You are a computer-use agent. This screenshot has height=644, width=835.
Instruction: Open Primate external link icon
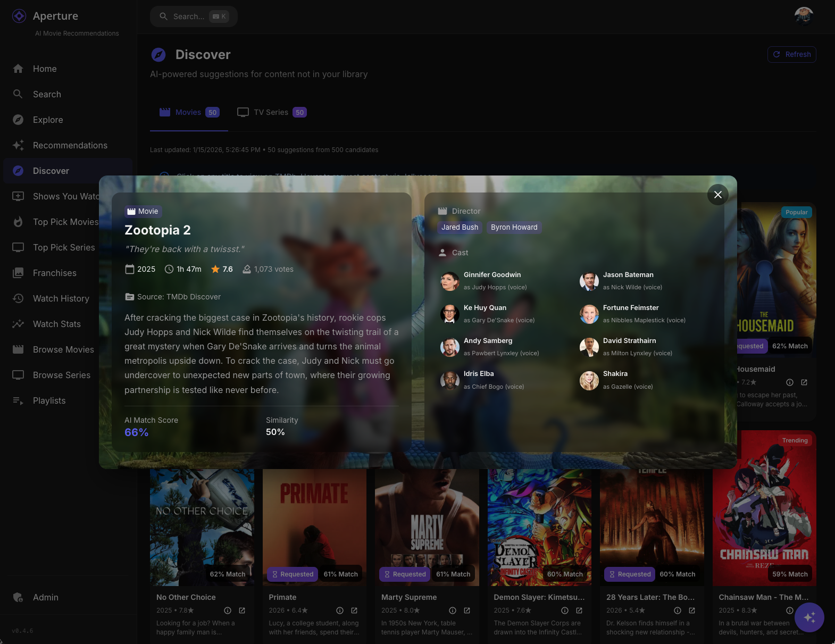(x=354, y=610)
